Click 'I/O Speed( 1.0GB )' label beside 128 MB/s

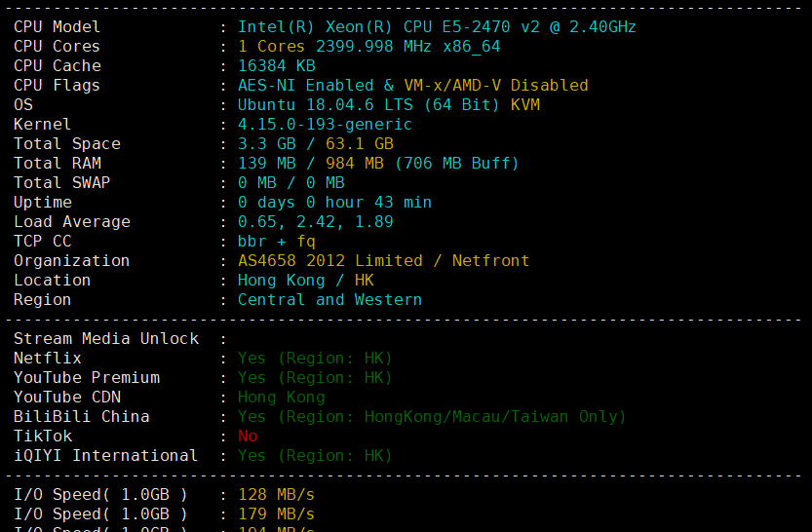(100, 495)
